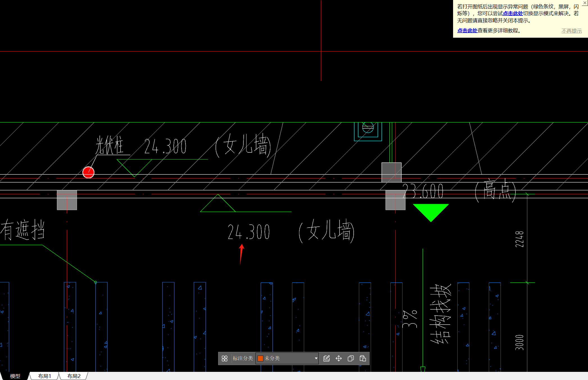Image resolution: width=588 pixels, height=380 pixels.
Task: Click the (高点) label text
Action: 496,190
